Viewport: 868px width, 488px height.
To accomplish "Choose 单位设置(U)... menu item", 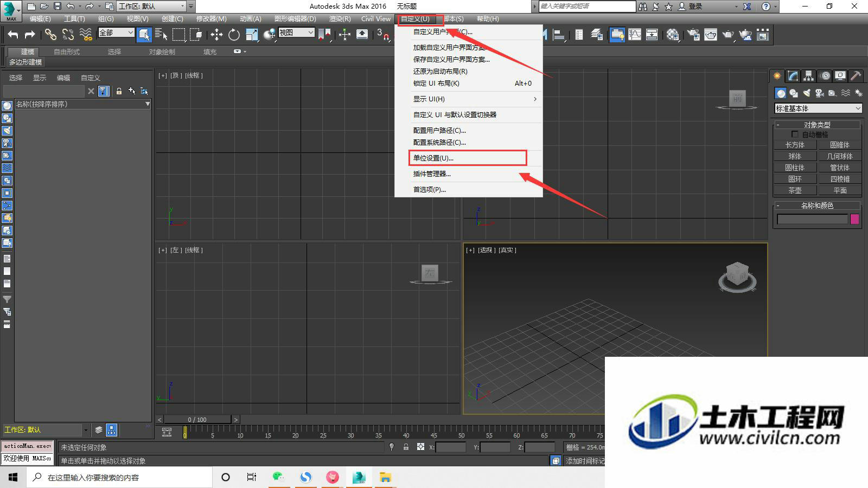I will [468, 158].
